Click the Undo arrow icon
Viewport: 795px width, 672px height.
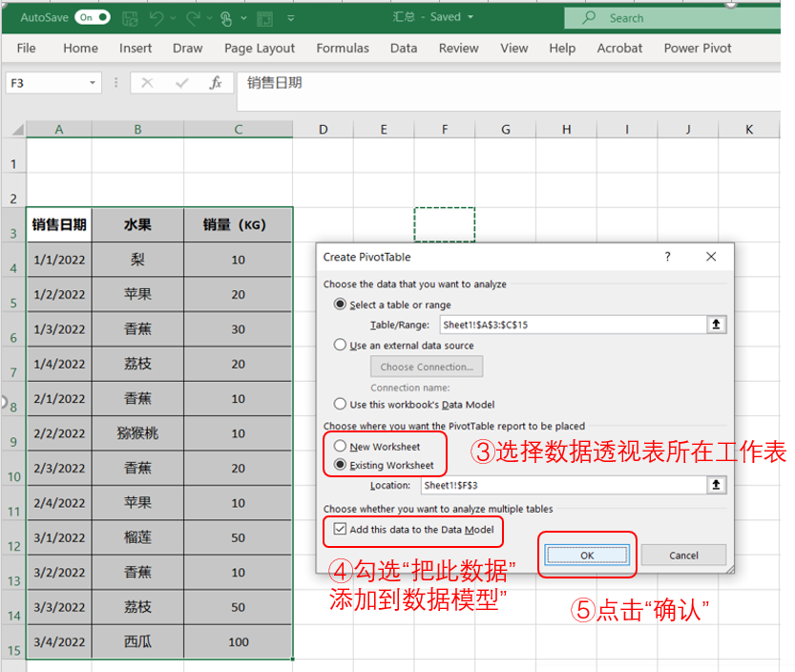point(157,19)
